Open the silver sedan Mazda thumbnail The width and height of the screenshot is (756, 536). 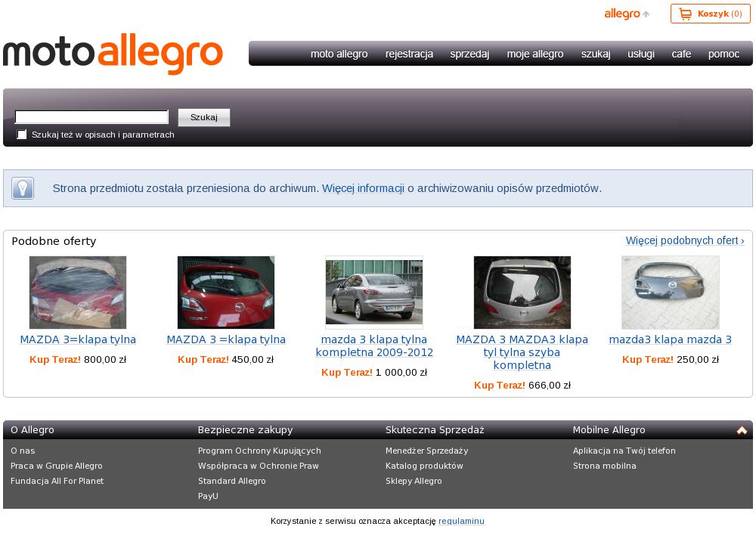pos(374,292)
